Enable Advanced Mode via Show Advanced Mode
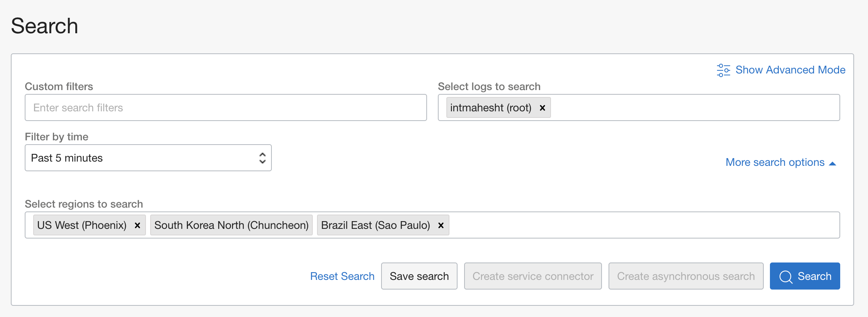 (x=790, y=70)
